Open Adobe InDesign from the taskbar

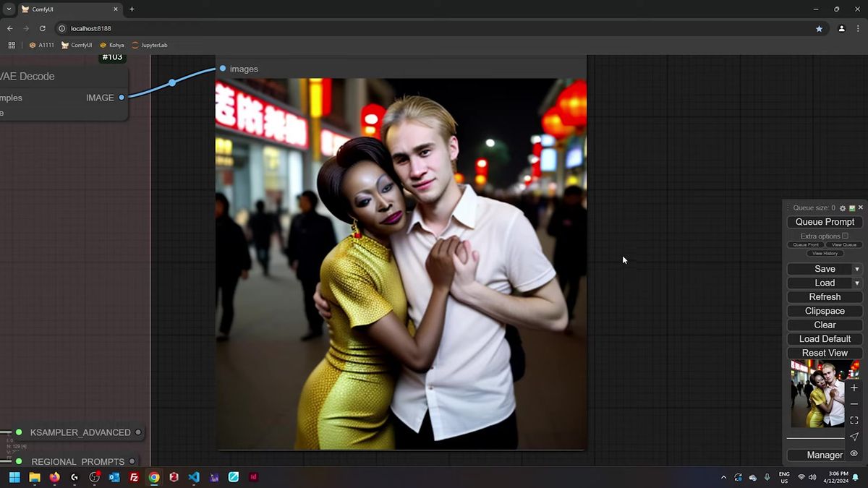(x=253, y=477)
